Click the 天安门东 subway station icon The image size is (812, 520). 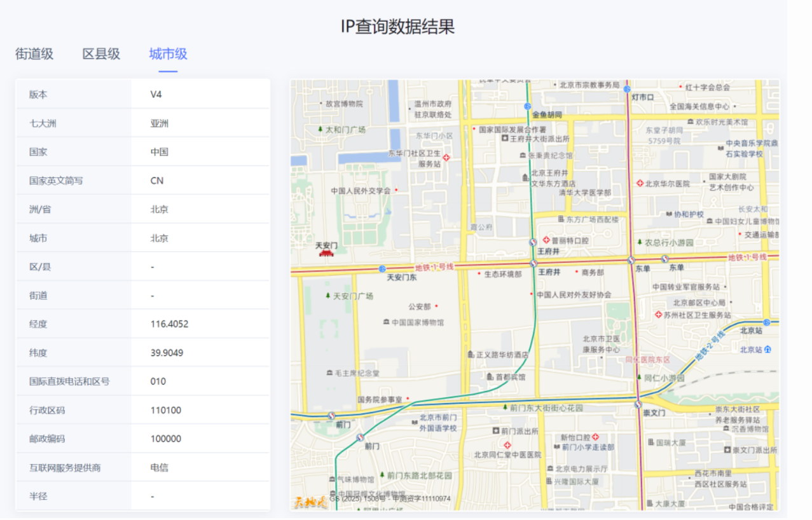click(382, 269)
